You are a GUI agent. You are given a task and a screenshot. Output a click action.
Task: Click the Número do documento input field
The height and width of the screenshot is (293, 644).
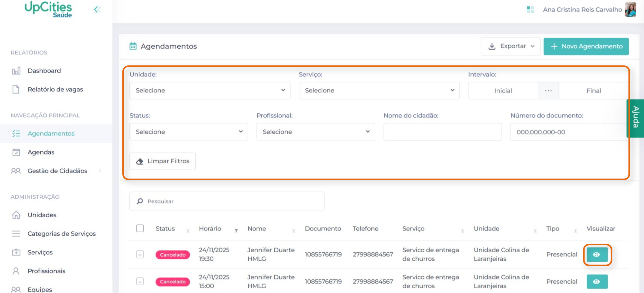[x=569, y=132]
